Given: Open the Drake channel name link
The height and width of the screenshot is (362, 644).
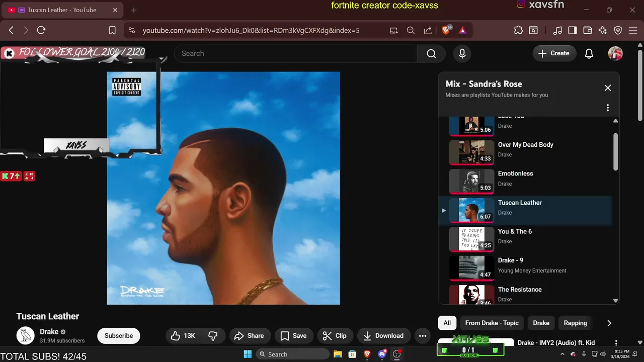Looking at the screenshot, I should click(x=49, y=331).
